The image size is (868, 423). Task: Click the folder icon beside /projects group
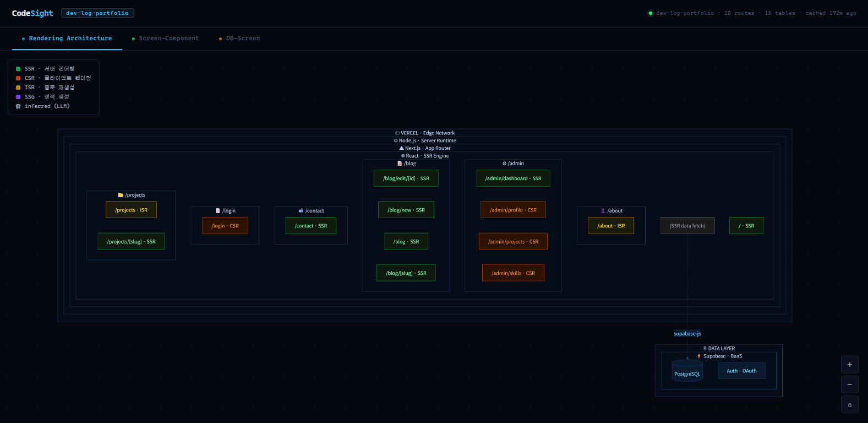[x=121, y=195]
